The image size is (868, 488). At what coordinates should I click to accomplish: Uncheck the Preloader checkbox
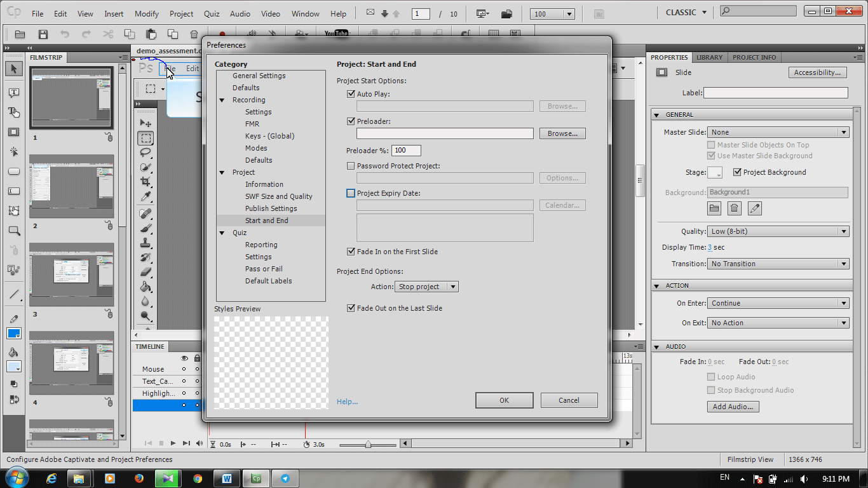[351, 121]
